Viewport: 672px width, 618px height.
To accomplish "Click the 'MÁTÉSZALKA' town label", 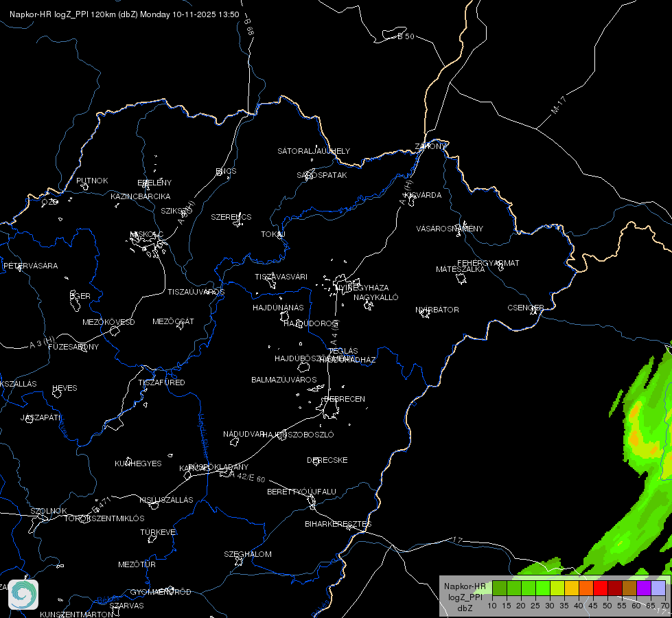I will (x=461, y=269).
